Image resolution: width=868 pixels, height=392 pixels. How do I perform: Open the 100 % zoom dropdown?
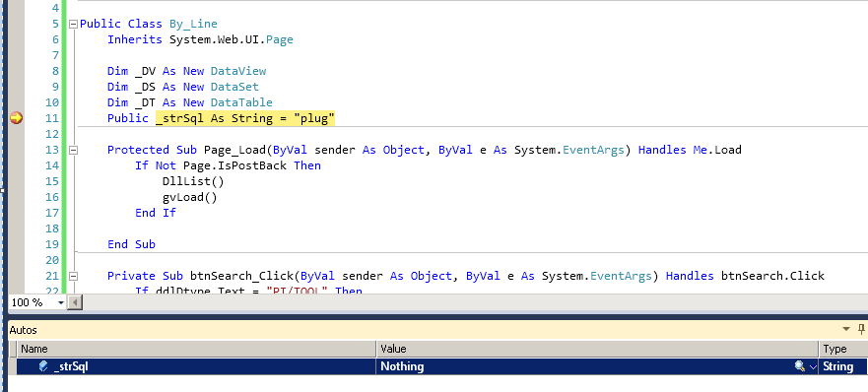61,302
